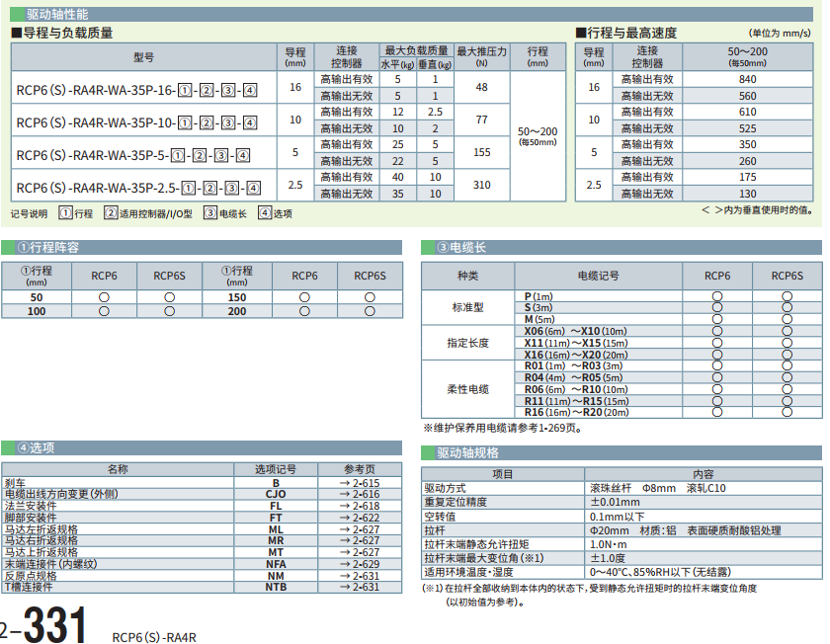Select lost motion value 0.1mm以下
Image resolution: width=830 pixels, height=644 pixels.
pos(617,517)
